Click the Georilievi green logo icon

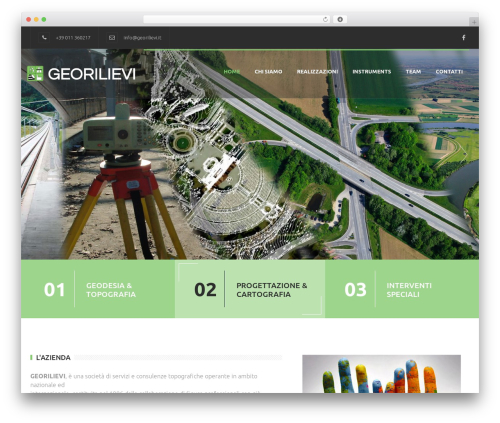click(x=35, y=73)
